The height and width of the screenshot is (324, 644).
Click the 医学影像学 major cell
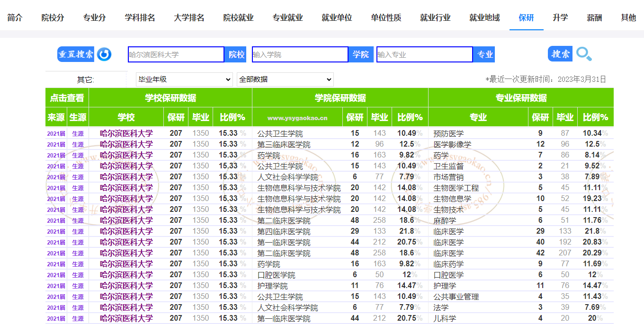(x=453, y=145)
